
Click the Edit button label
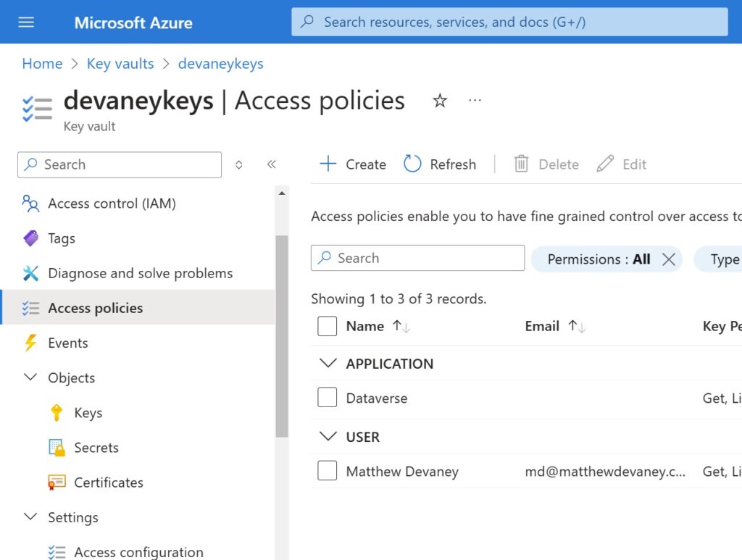pyautogui.click(x=634, y=164)
